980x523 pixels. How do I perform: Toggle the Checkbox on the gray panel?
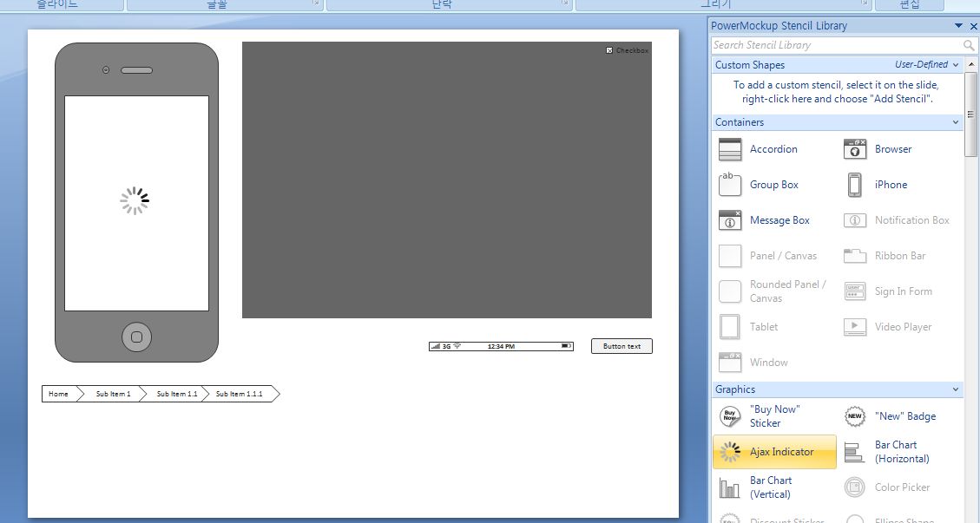609,50
